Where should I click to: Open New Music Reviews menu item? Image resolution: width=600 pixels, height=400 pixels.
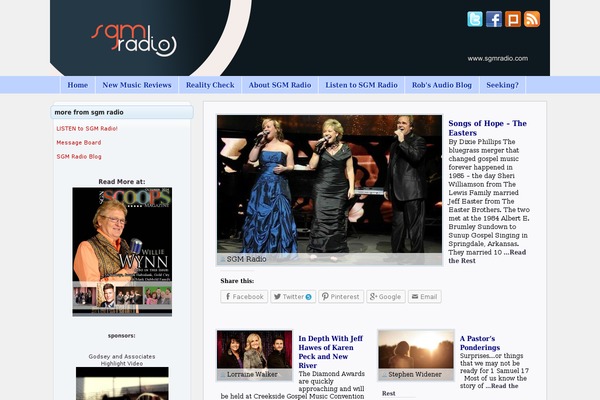click(137, 85)
